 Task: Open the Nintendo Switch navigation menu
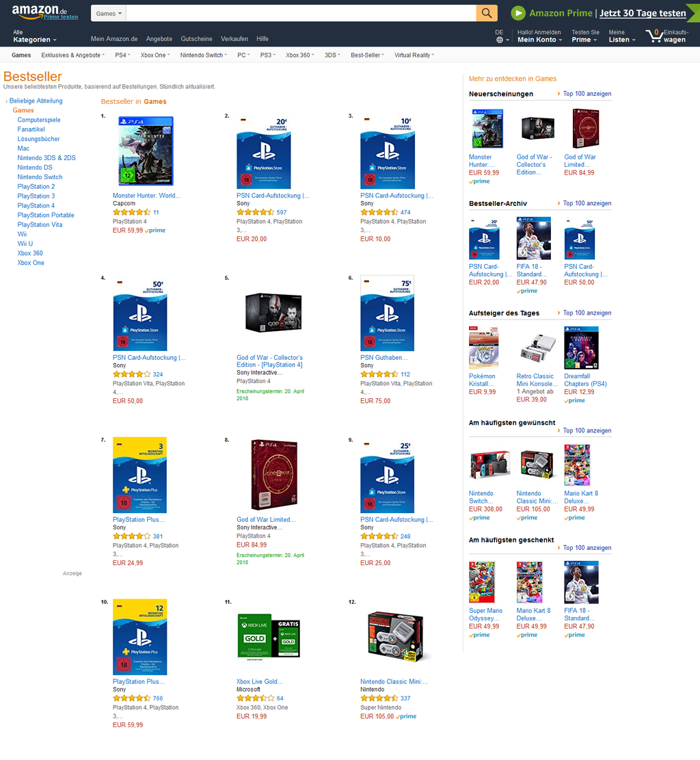[204, 55]
